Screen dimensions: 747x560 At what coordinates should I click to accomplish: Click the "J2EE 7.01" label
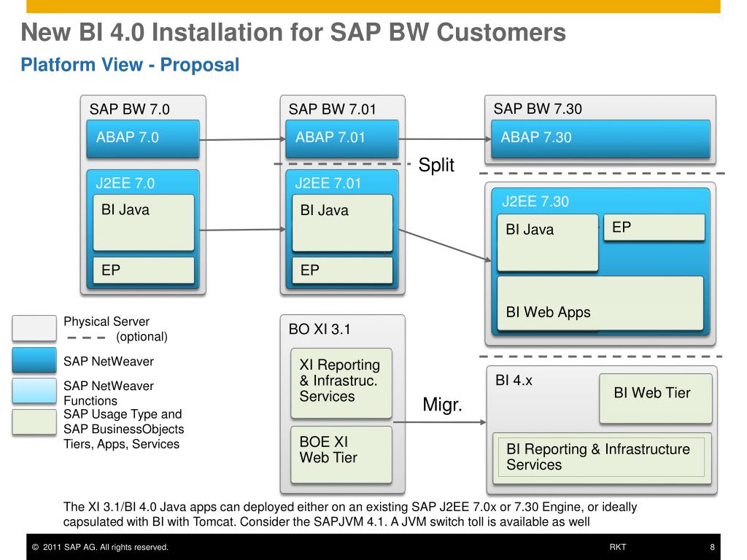click(x=328, y=183)
